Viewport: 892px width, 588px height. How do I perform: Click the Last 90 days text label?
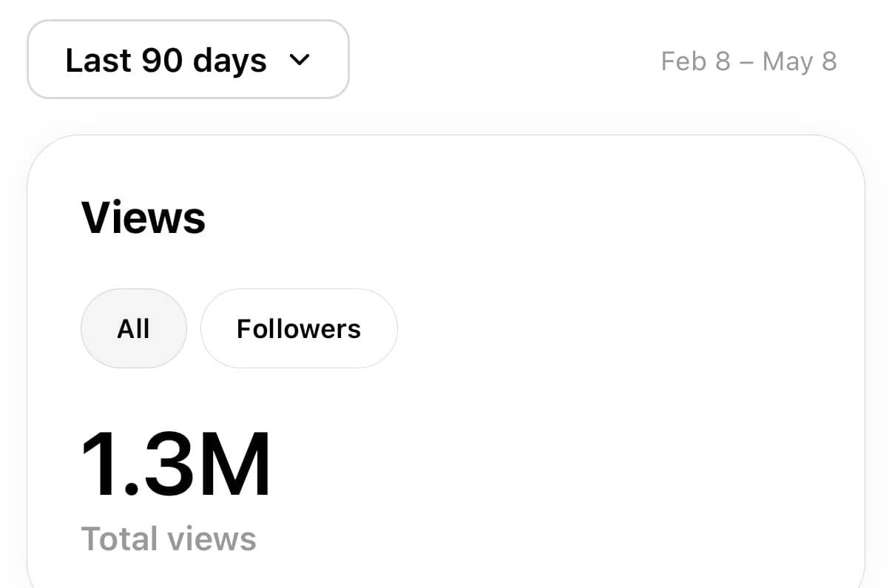(166, 60)
